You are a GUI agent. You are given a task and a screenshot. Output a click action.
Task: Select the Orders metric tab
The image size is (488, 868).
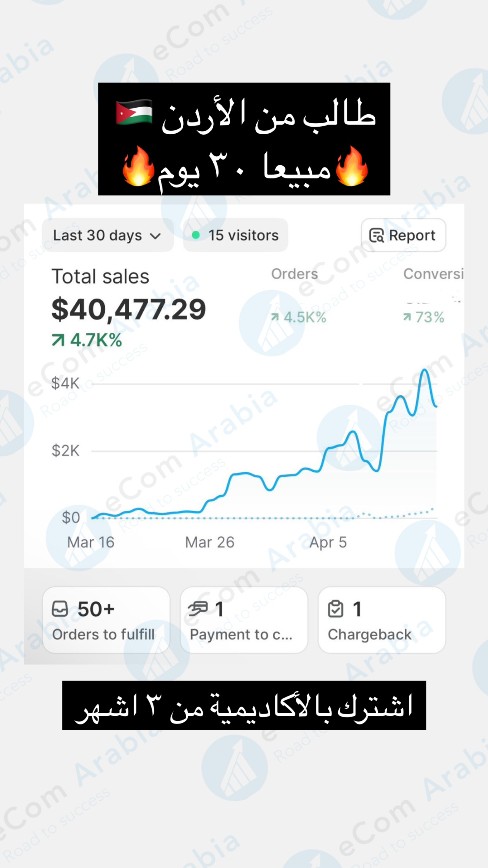click(295, 274)
